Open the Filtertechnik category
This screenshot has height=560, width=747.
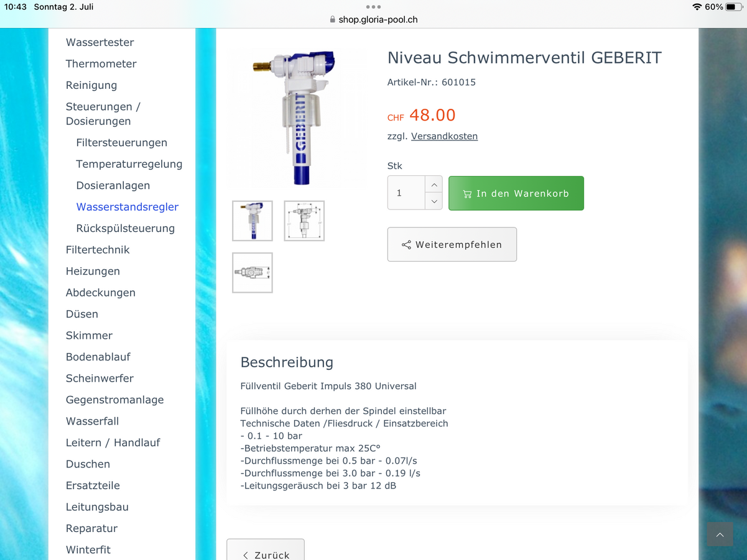[98, 250]
